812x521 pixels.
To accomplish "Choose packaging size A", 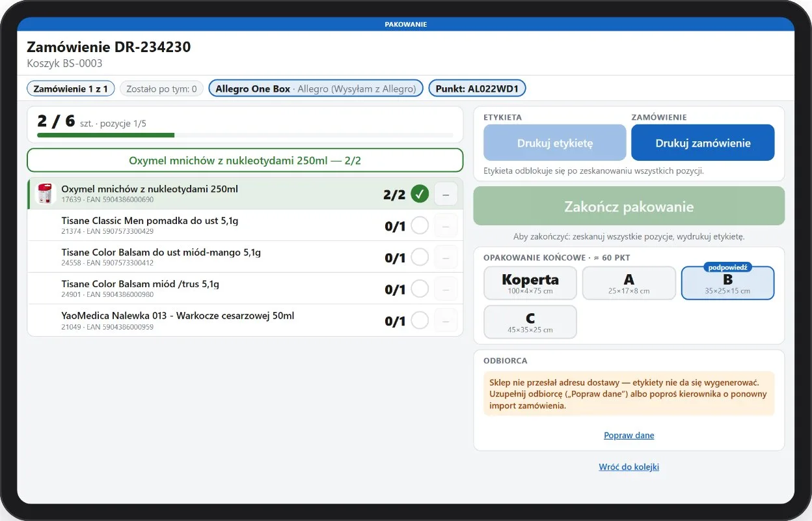I will [x=629, y=283].
